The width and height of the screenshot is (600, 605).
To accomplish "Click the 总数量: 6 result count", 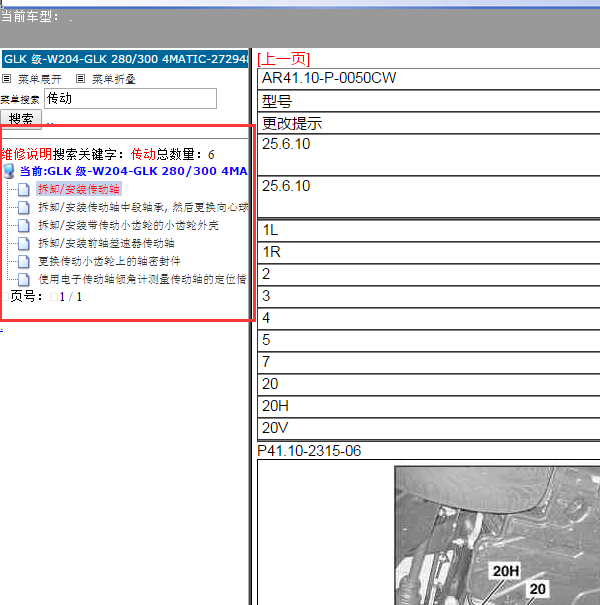I will pyautogui.click(x=185, y=154).
